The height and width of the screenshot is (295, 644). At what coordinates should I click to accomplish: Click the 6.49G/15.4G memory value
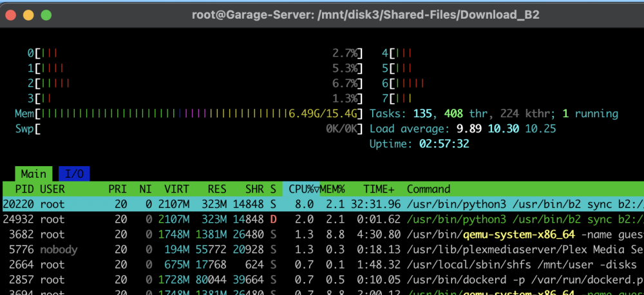point(323,114)
